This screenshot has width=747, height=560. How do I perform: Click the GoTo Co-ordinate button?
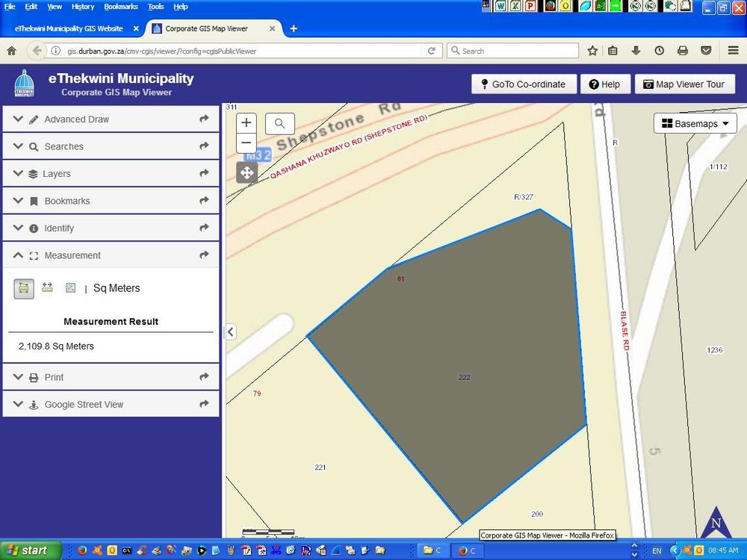(x=524, y=84)
